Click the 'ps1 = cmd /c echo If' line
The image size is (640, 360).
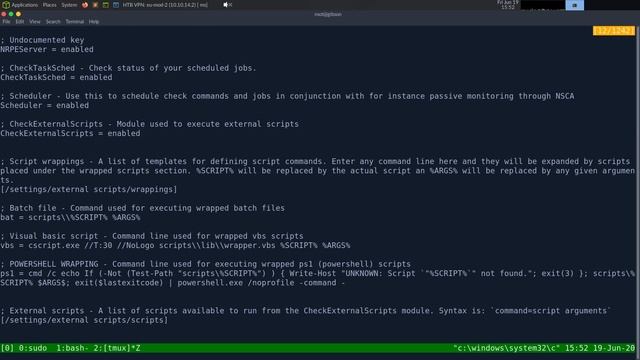point(318,278)
